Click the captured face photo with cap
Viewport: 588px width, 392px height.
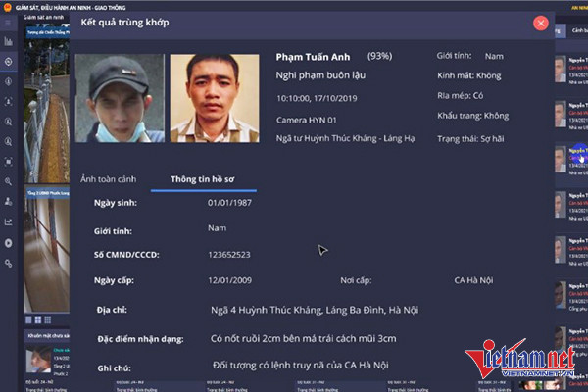click(120, 98)
